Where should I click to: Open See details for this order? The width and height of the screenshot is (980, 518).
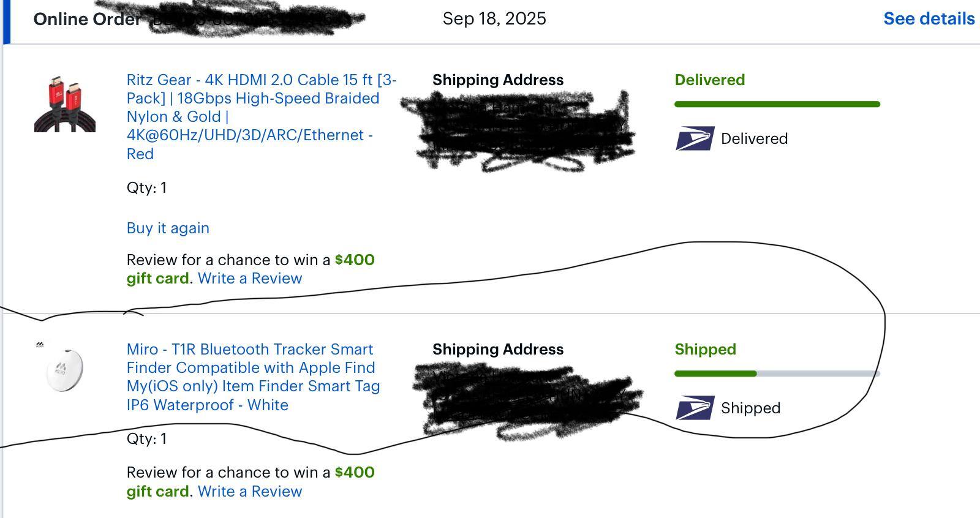[x=929, y=18]
